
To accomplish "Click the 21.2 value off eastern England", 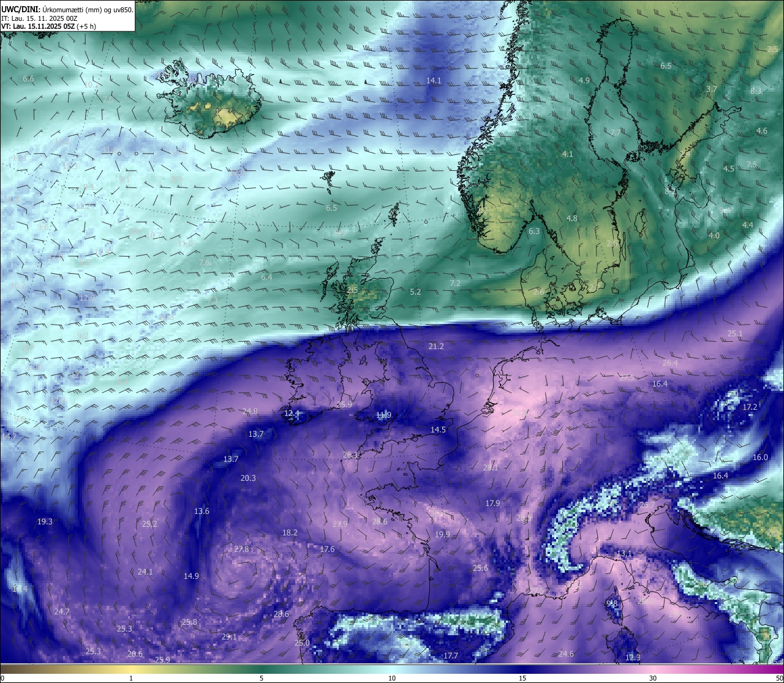I will 436,346.
